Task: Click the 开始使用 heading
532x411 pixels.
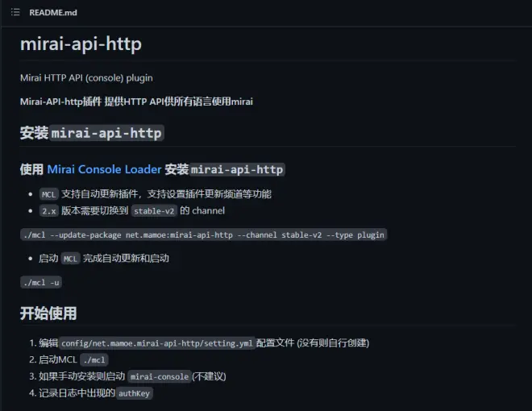Action: pos(48,313)
